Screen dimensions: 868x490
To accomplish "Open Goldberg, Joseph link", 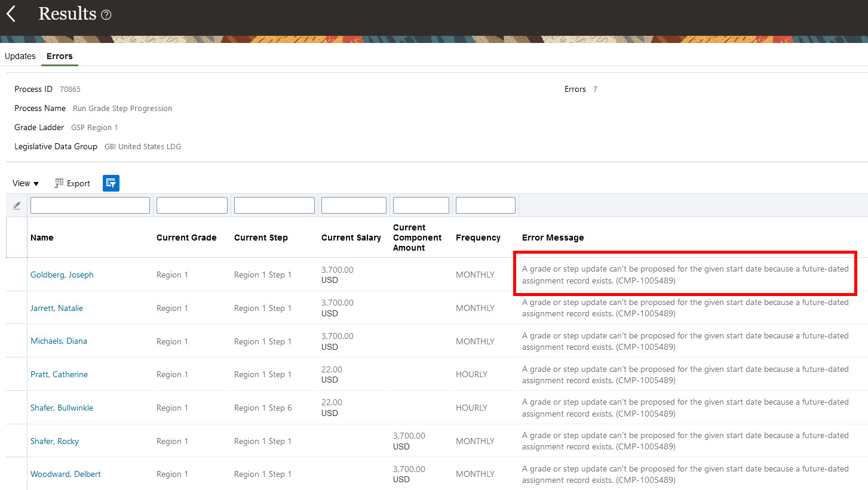I will [62, 275].
